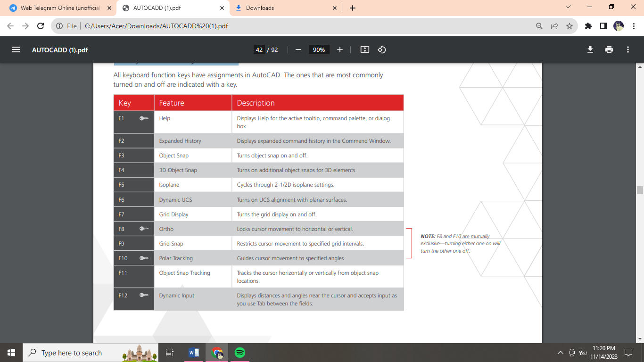Click the F1 key cell
Image resolution: width=644 pixels, height=362 pixels.
(x=134, y=122)
